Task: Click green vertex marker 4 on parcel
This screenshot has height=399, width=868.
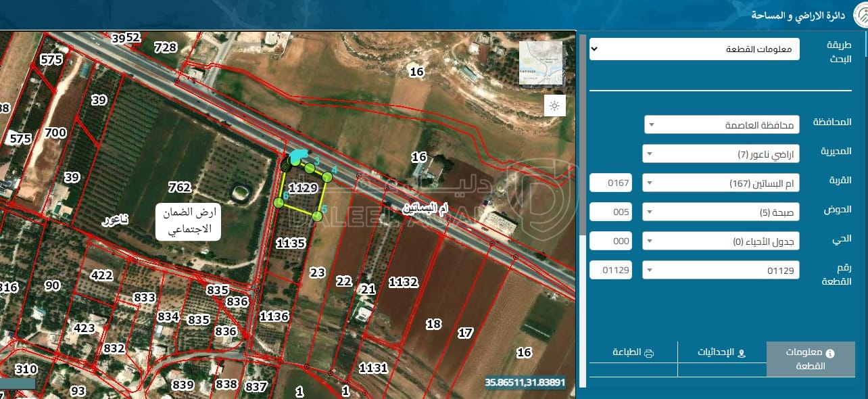Action: [327, 177]
